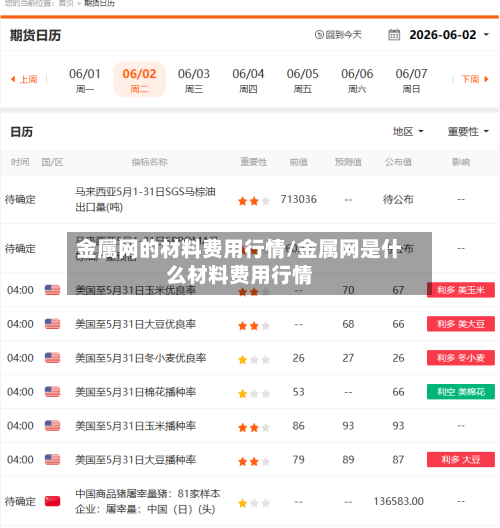
Task: Open the 2026-06-02 date dropdown
Action: pos(449,35)
